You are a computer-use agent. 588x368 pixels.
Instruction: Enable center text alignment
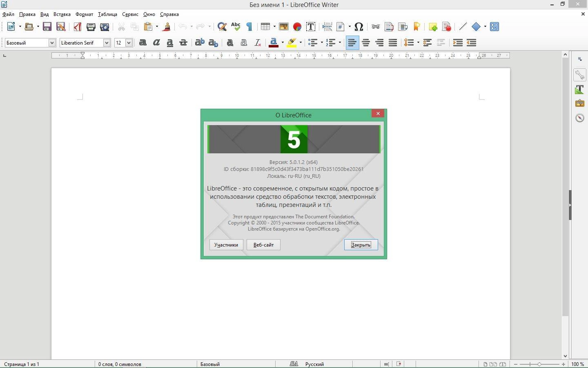point(366,43)
